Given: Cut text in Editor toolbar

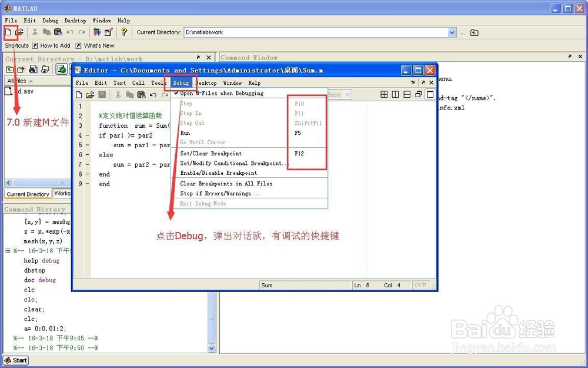Looking at the screenshot, I should 118,95.
